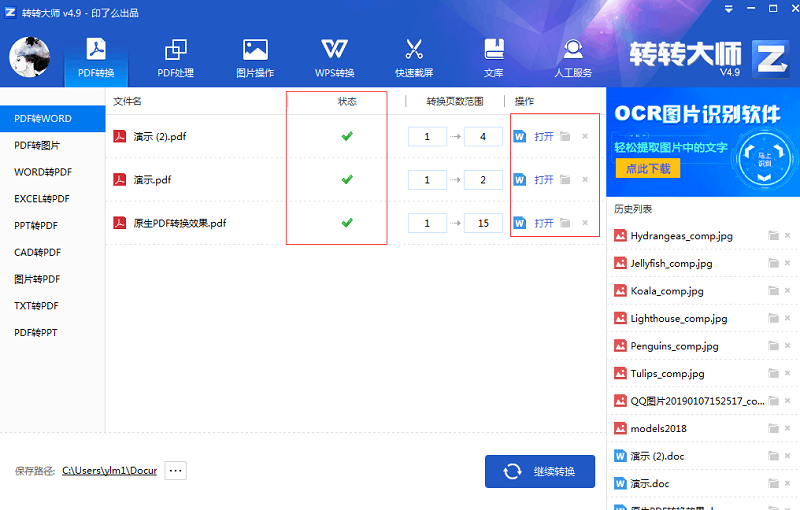Open folder for 演示.doc history item
800x510 pixels.
(x=773, y=483)
